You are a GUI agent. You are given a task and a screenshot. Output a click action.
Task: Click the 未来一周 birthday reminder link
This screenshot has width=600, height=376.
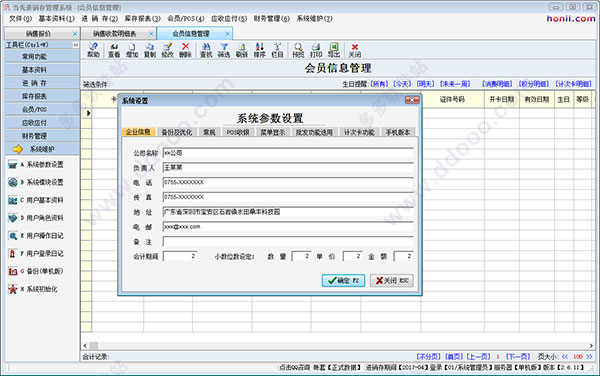coord(455,84)
